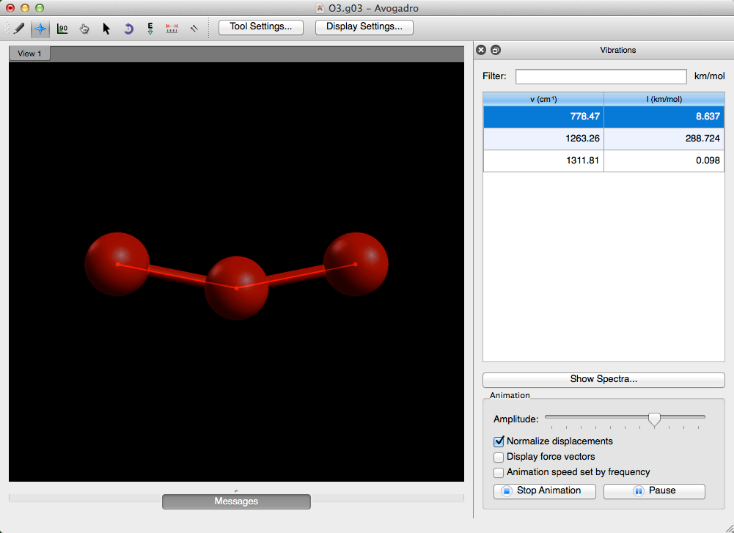Enable Display force vectors checkbox
This screenshot has height=533, width=734.
click(x=499, y=457)
